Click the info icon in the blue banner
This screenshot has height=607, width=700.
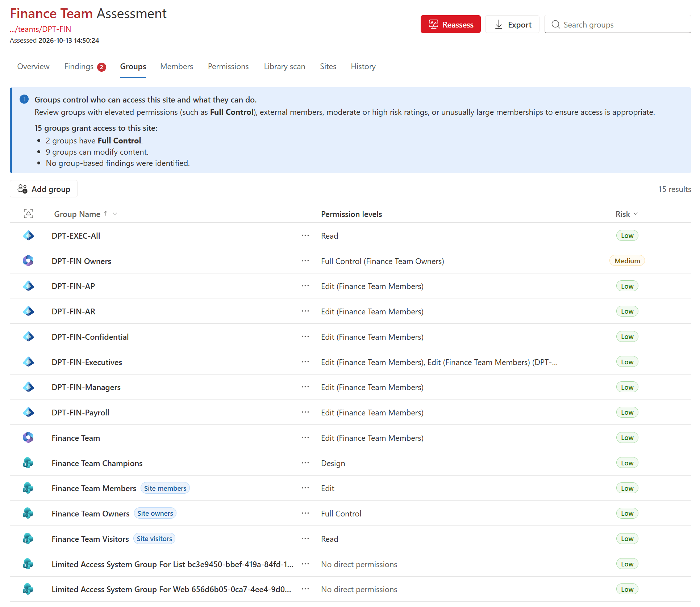pyautogui.click(x=24, y=99)
